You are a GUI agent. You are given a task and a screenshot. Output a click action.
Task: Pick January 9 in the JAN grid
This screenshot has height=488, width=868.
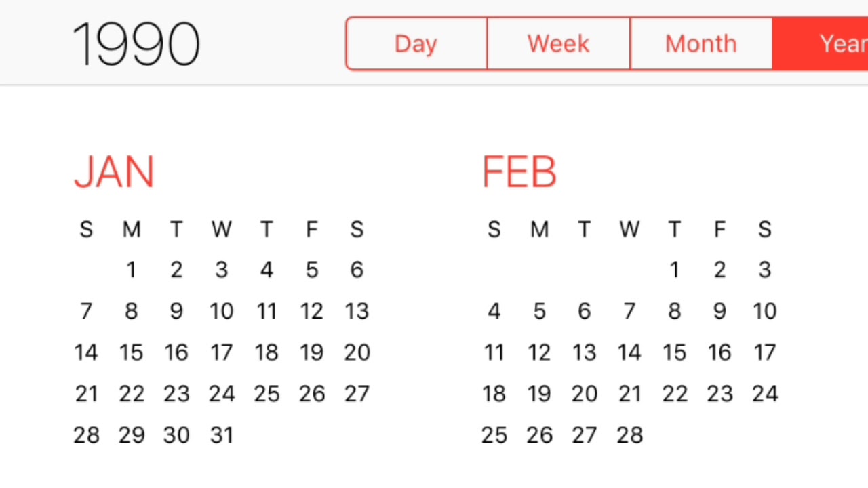[176, 312]
